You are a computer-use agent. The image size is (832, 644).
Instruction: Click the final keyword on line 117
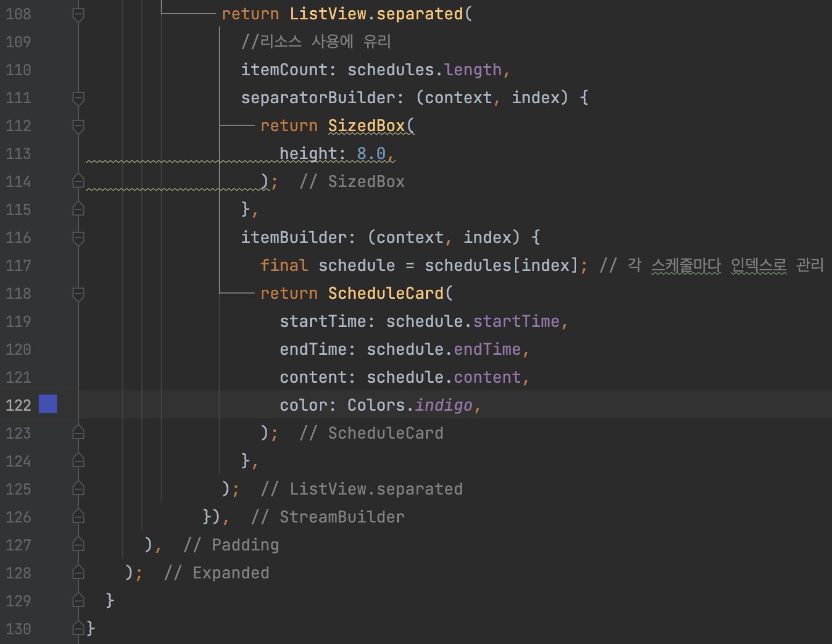tap(284, 266)
